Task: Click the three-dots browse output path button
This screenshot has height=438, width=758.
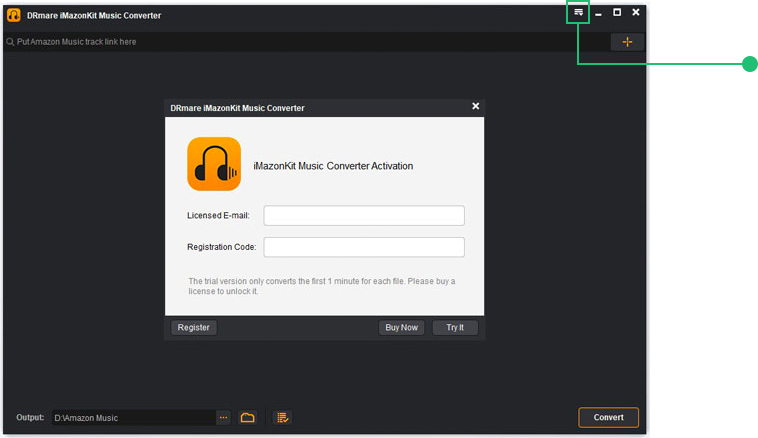Action: click(223, 418)
